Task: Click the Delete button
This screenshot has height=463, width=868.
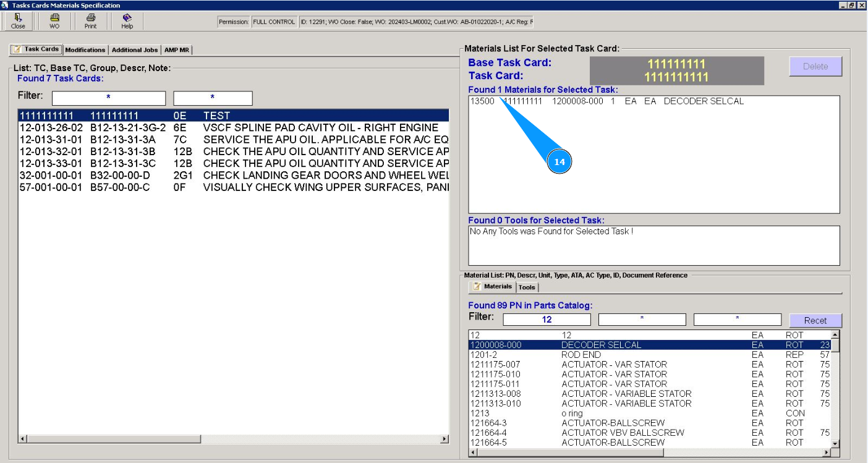Action: tap(815, 66)
